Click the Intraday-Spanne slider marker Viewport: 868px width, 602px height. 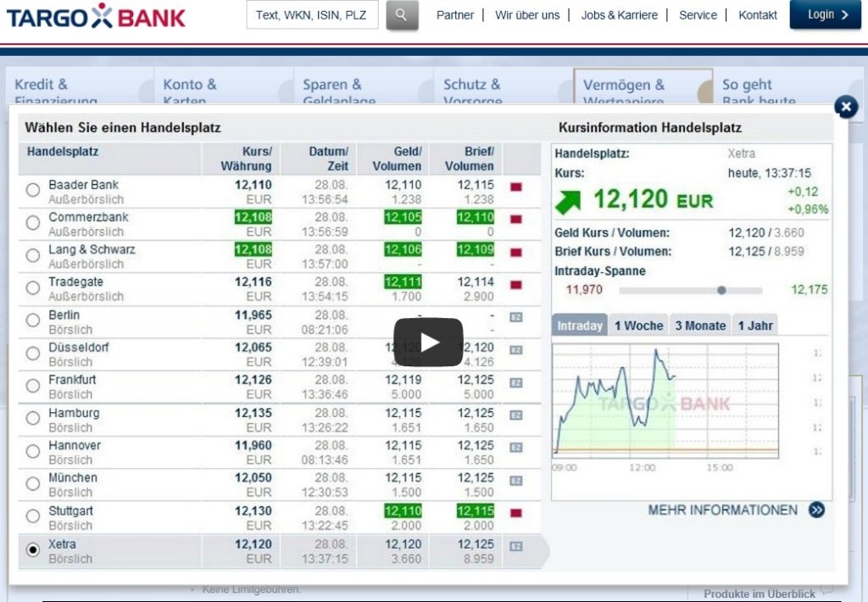pyautogui.click(x=721, y=290)
